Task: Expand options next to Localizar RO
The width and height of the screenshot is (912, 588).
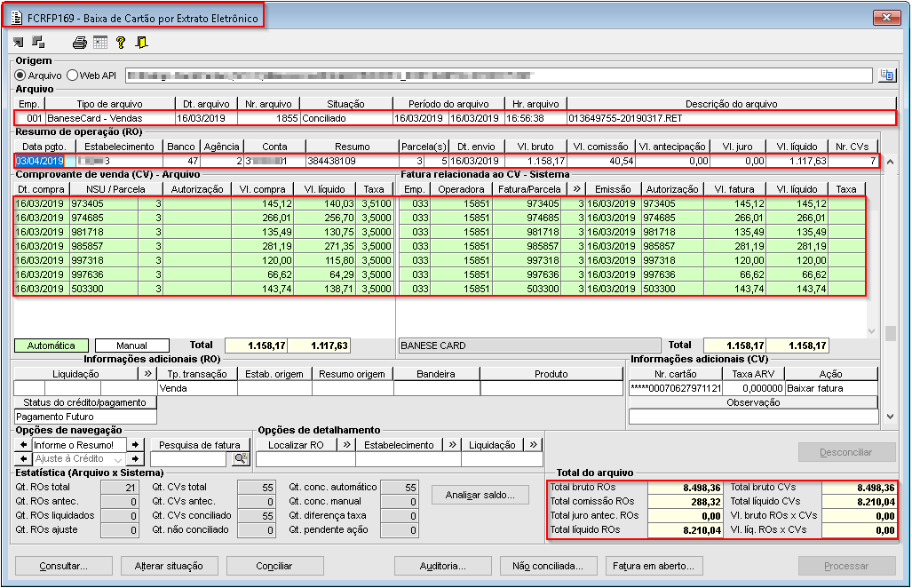Action: (x=346, y=445)
